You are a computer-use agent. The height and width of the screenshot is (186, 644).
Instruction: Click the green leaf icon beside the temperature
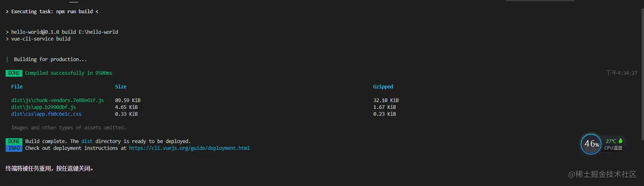pyautogui.click(x=620, y=141)
